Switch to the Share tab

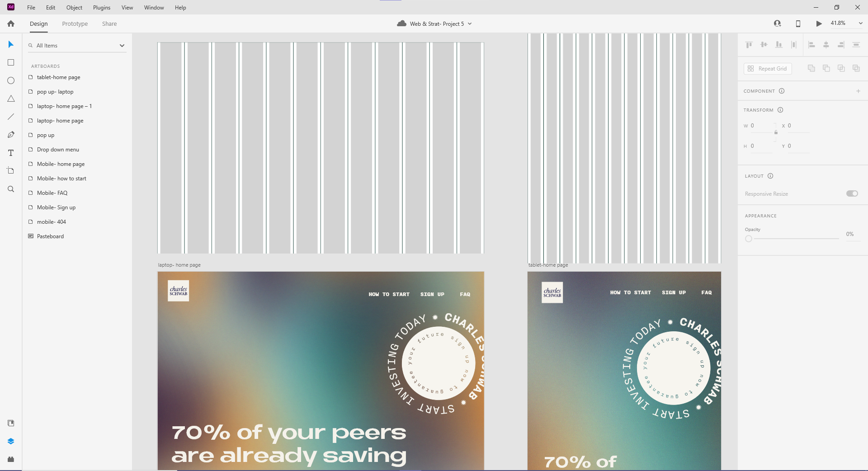(109, 24)
